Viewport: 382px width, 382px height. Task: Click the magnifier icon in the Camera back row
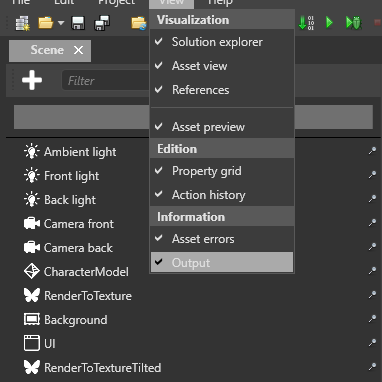[x=372, y=247]
